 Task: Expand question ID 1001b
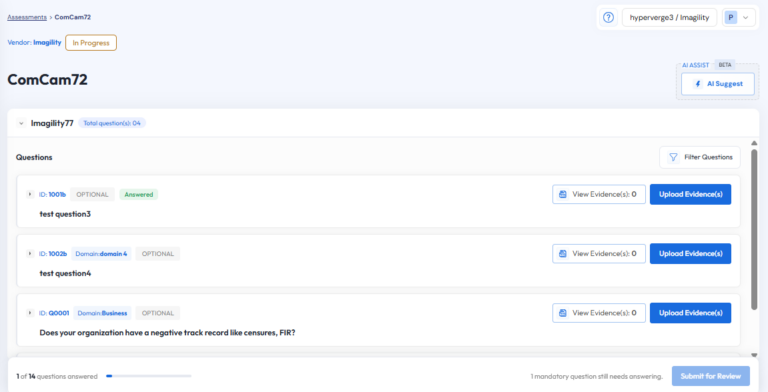30,195
